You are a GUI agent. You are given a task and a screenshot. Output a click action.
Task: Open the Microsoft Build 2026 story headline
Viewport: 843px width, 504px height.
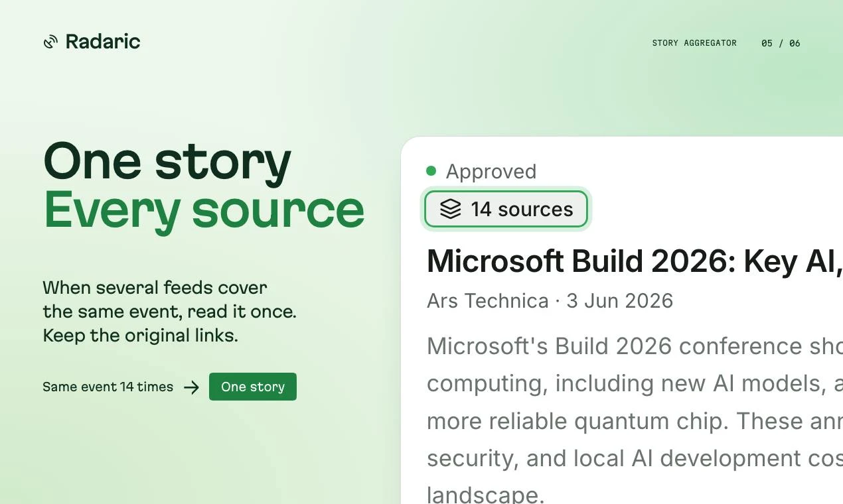[x=635, y=261]
